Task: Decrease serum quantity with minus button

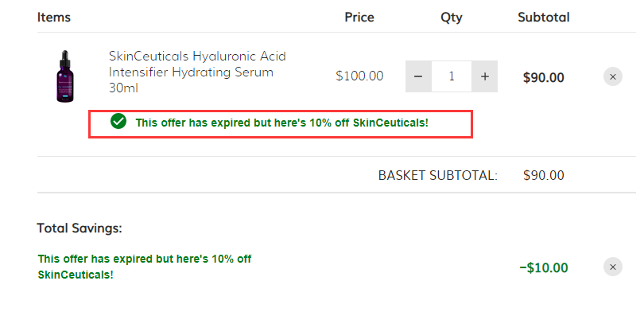Action: [x=418, y=76]
